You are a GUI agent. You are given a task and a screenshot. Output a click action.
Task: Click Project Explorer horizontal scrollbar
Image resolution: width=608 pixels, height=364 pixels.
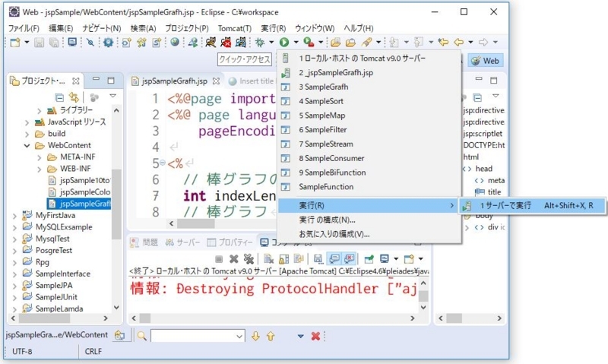(59, 318)
